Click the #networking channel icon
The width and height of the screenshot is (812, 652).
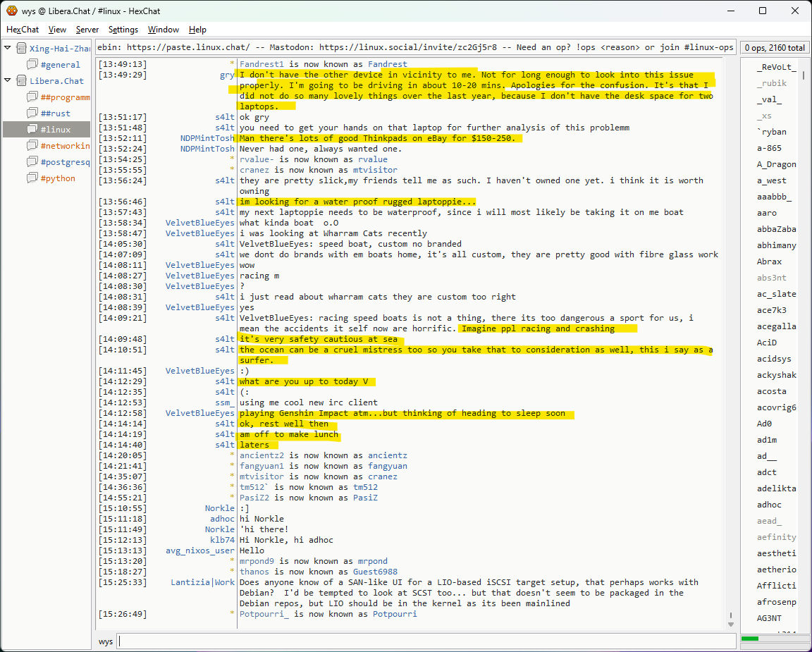[x=32, y=146]
